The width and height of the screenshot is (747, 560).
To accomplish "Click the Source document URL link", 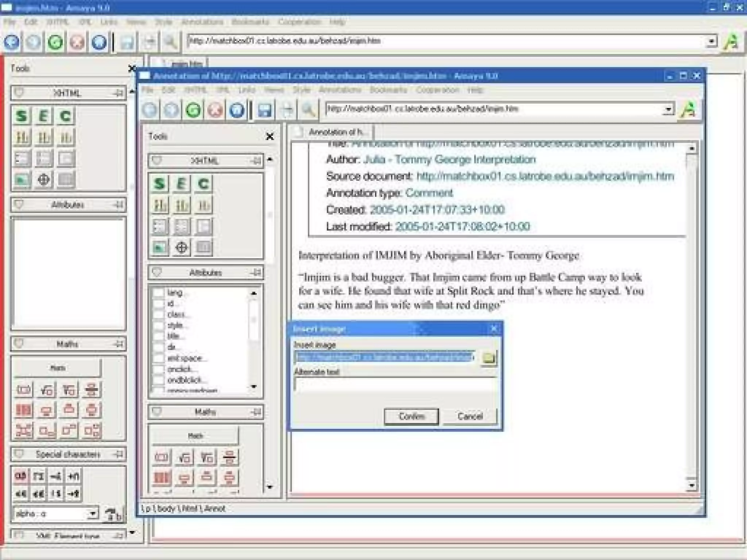I will click(x=545, y=176).
